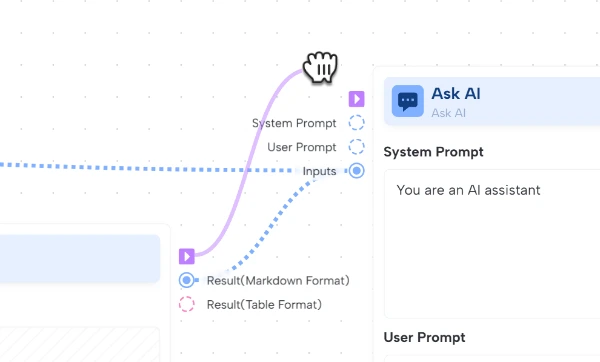
Task: Click the Result(Table Format) label
Action: pos(264,305)
